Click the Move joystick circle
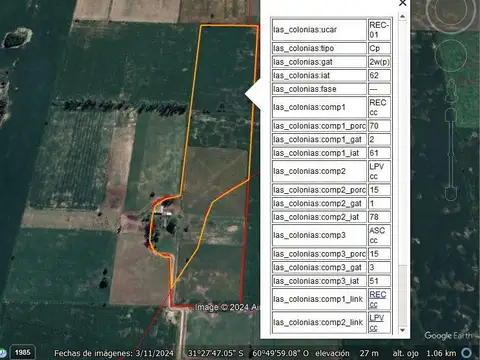The height and width of the screenshot is (360, 480). pyautogui.click(x=451, y=55)
